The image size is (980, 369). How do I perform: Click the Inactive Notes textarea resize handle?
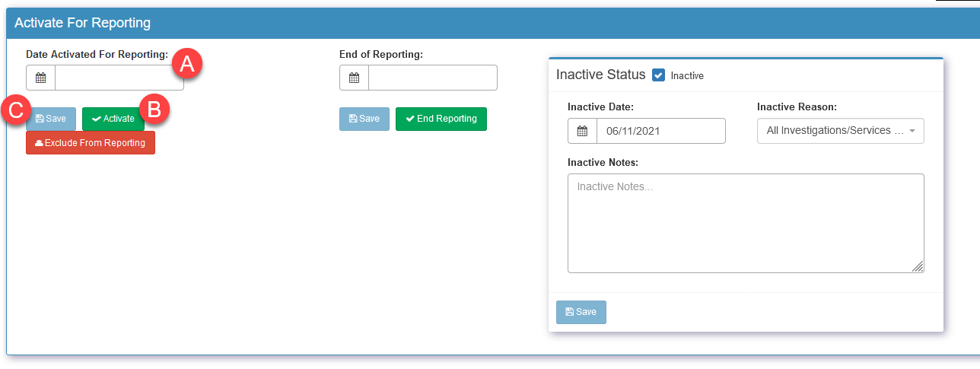[x=918, y=266]
